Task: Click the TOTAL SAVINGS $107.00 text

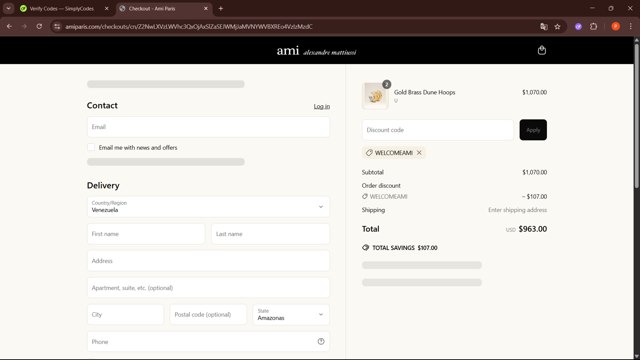Action: point(404,248)
